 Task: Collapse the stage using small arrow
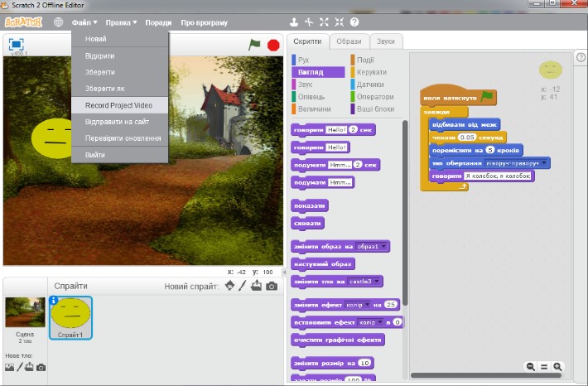pyautogui.click(x=284, y=272)
